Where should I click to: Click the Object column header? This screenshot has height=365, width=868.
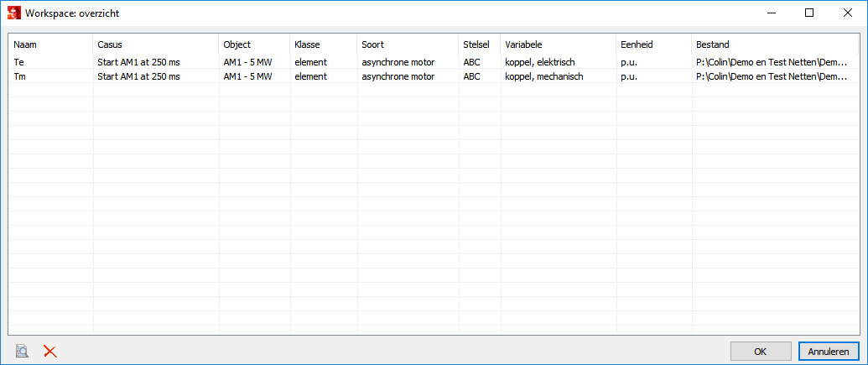254,44
